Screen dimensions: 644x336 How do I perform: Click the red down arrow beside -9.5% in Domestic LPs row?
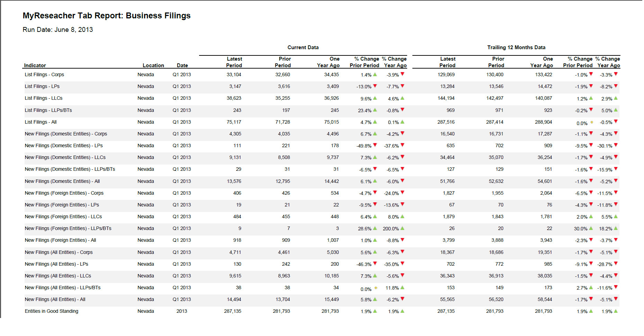point(591,145)
